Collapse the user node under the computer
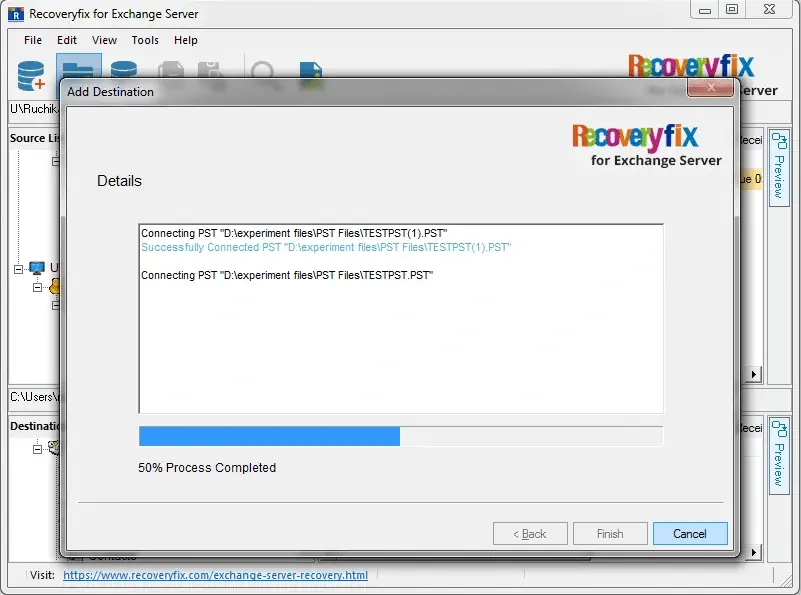Image resolution: width=801 pixels, height=595 pixels. (x=37, y=288)
